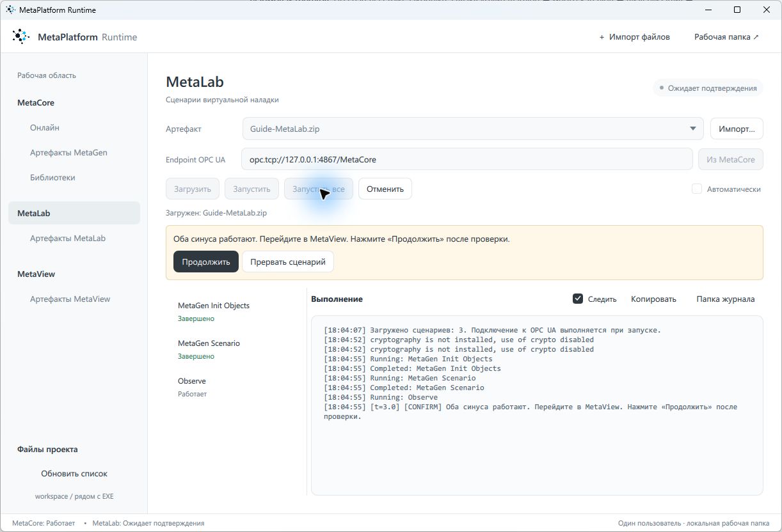782x532 pixels.
Task: Minimize the MetaPlatform Runtime window
Action: point(708,10)
